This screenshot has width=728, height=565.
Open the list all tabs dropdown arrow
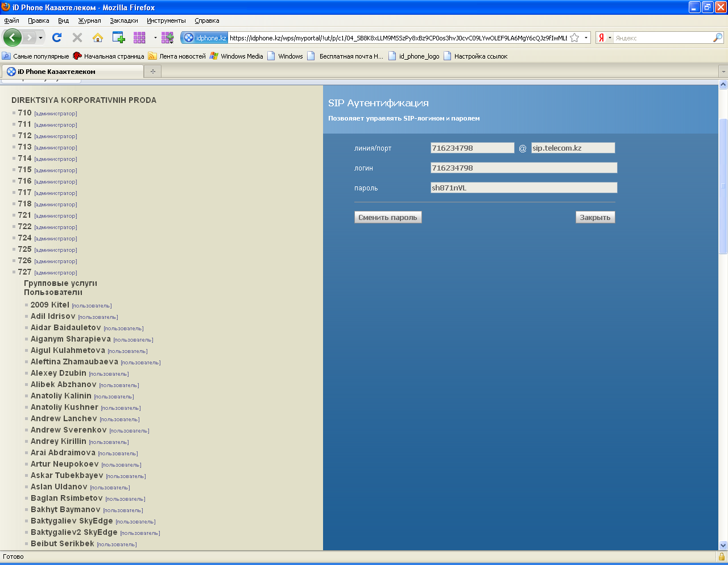[x=723, y=72]
